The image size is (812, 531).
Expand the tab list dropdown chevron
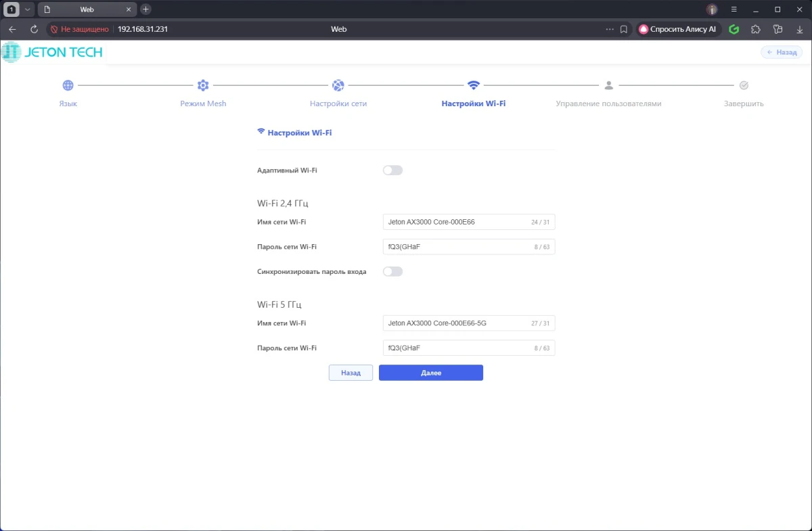pyautogui.click(x=28, y=9)
